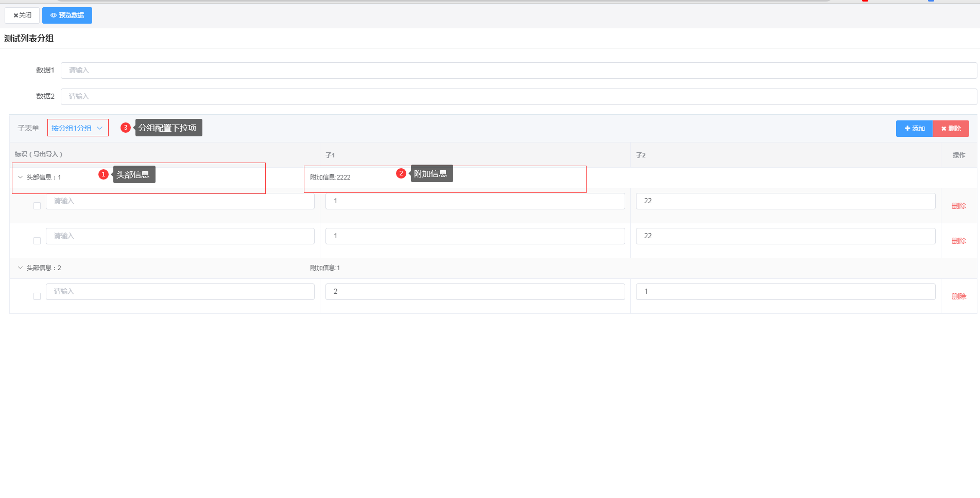Click the 标识 input in group 2 row
The width and height of the screenshot is (980, 498).
coord(180,292)
